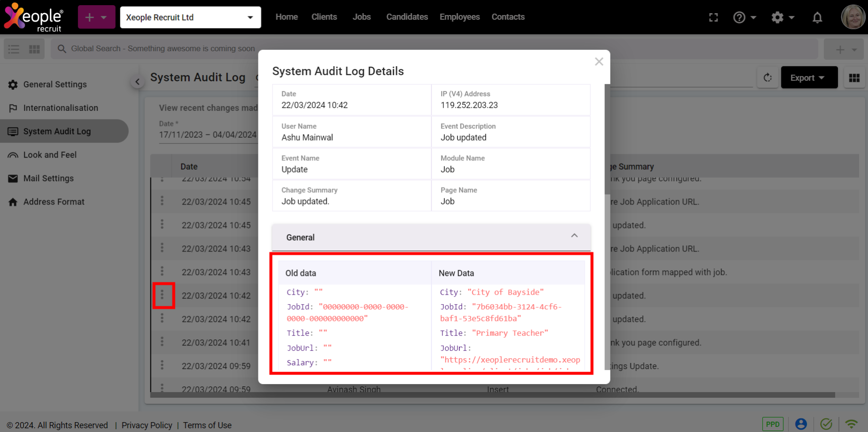The height and width of the screenshot is (432, 868).
Task: Collapse the sidebar with chevron arrow
Action: [x=137, y=82]
